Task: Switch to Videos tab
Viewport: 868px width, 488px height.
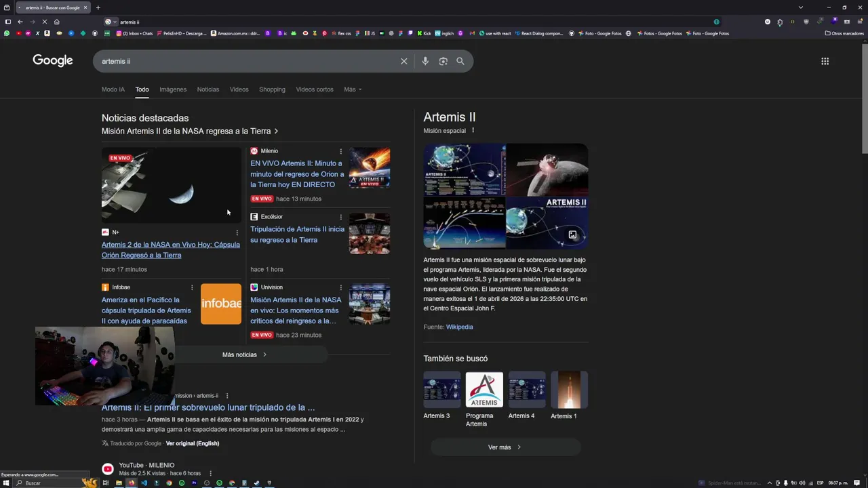Action: [239, 89]
